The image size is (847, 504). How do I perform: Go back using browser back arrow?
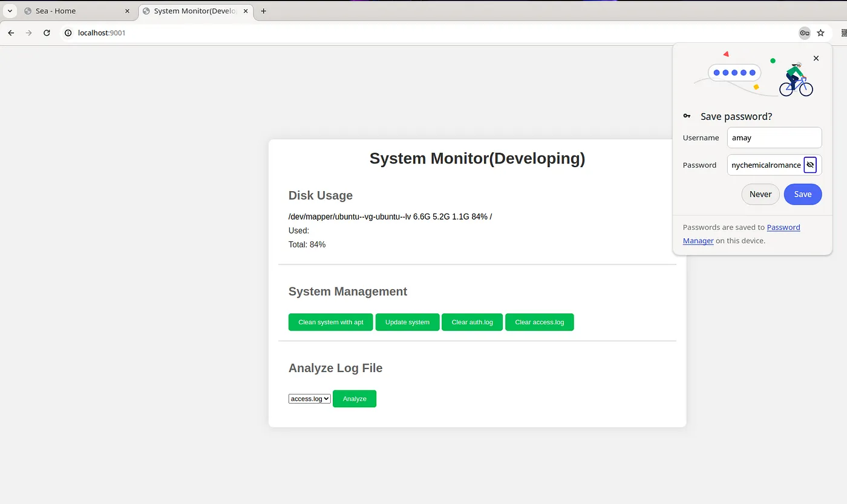pos(11,33)
